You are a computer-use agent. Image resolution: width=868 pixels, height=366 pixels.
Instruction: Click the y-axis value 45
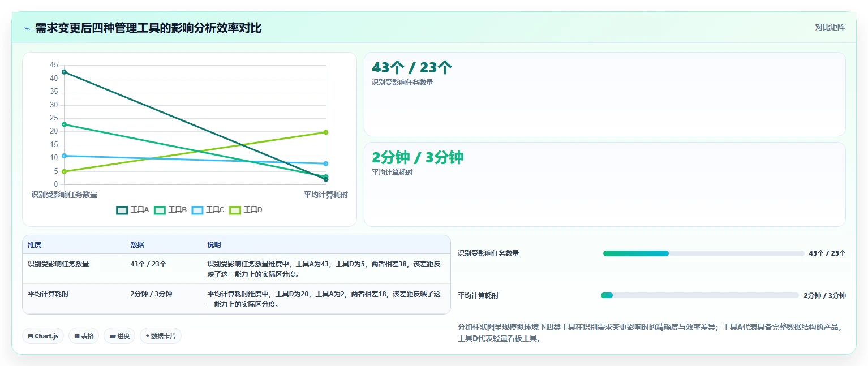click(54, 65)
